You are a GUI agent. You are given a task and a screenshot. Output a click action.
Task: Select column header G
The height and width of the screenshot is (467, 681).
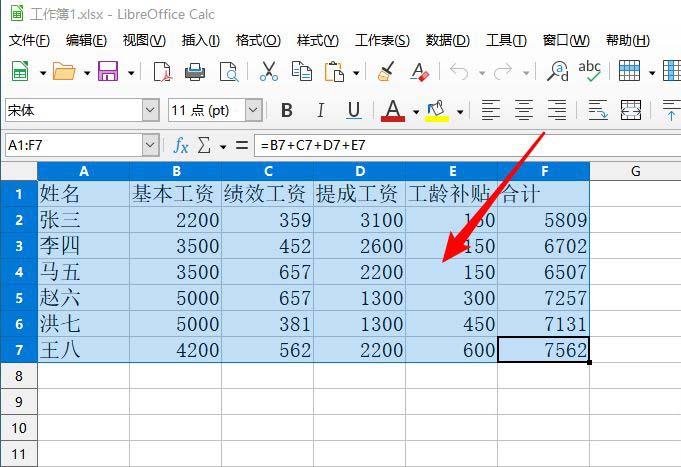coord(635,171)
